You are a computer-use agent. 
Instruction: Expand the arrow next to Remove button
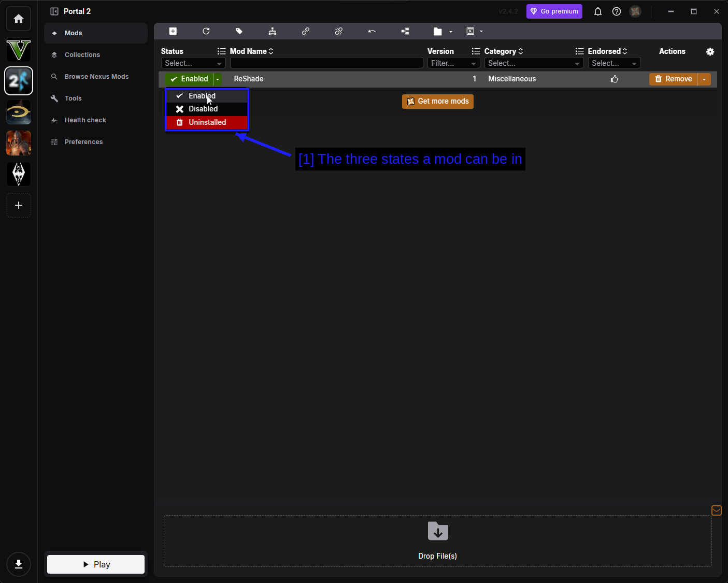pos(704,79)
